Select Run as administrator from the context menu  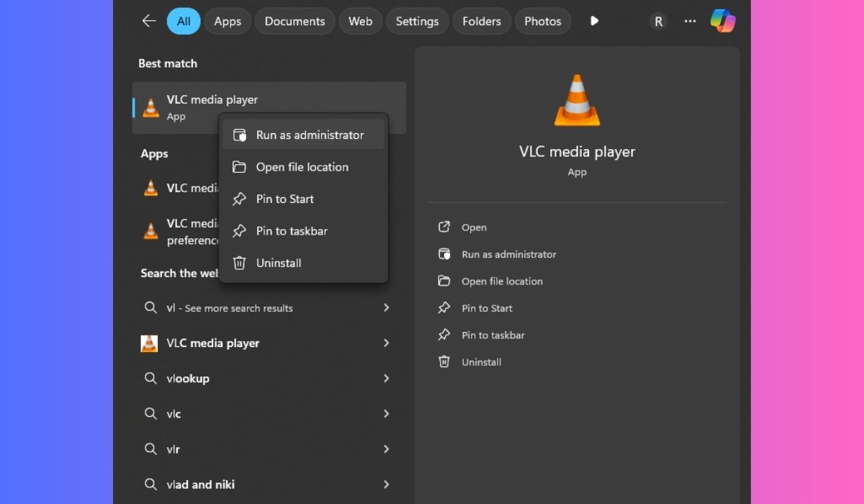tap(309, 134)
